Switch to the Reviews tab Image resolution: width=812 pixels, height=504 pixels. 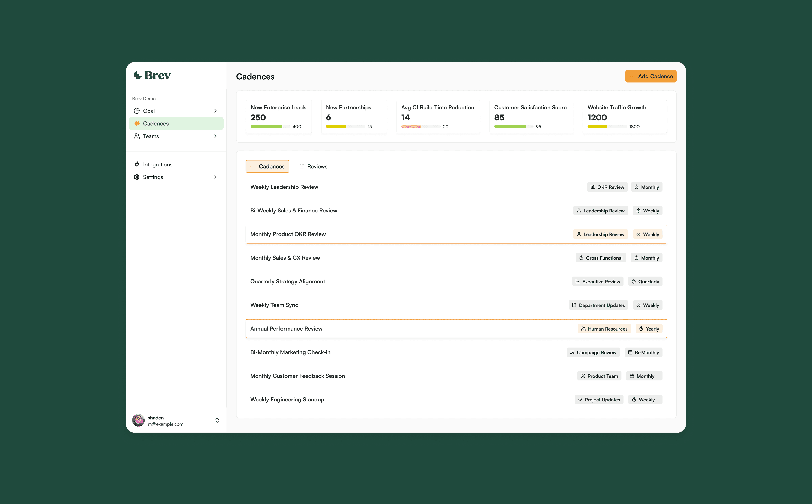pyautogui.click(x=313, y=166)
